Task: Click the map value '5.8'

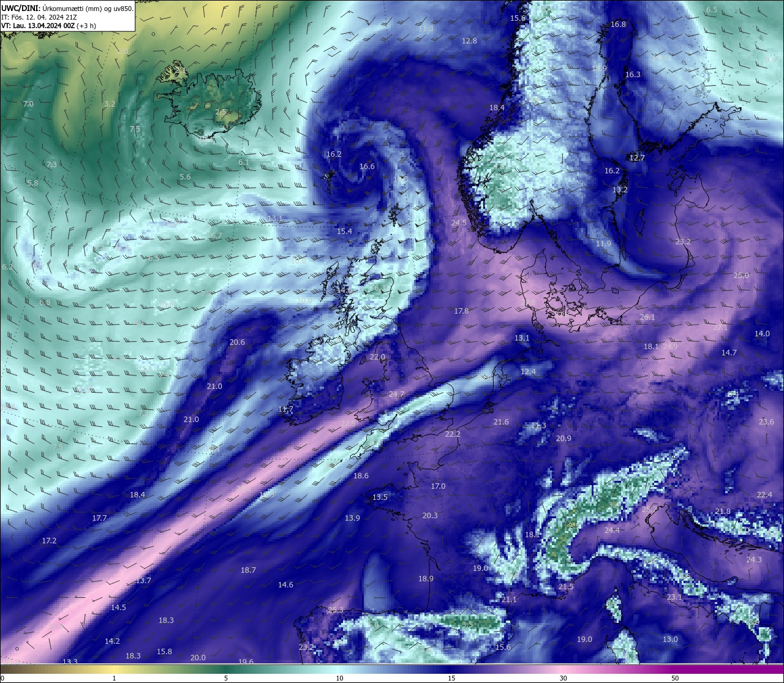Action: 32,183
